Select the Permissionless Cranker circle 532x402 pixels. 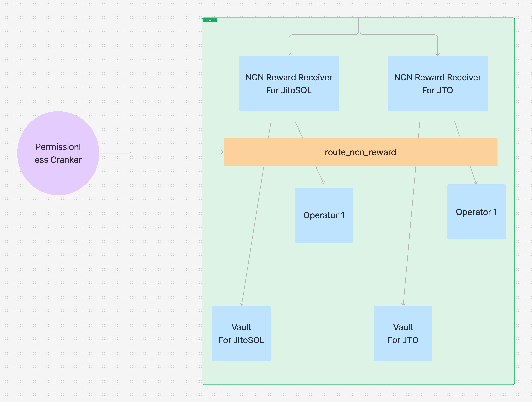pos(58,153)
